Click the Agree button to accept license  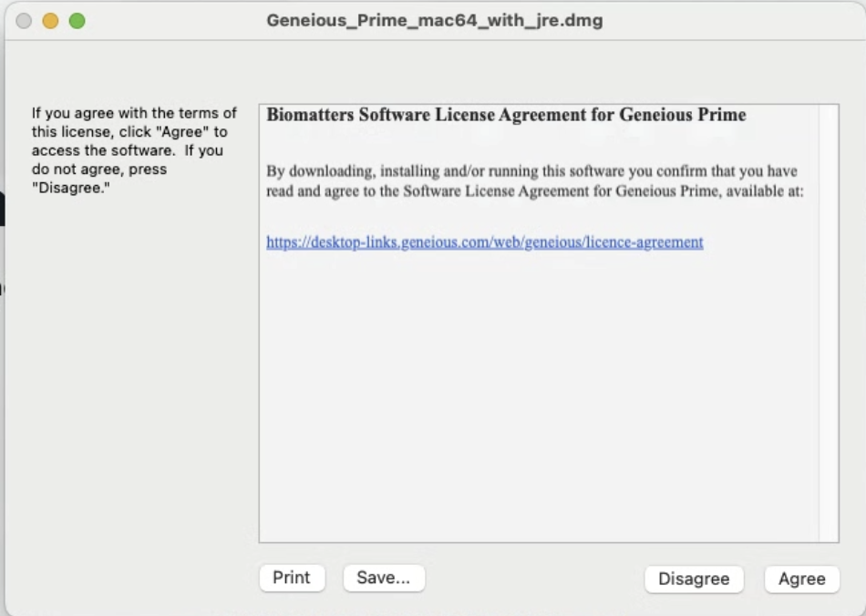(802, 579)
